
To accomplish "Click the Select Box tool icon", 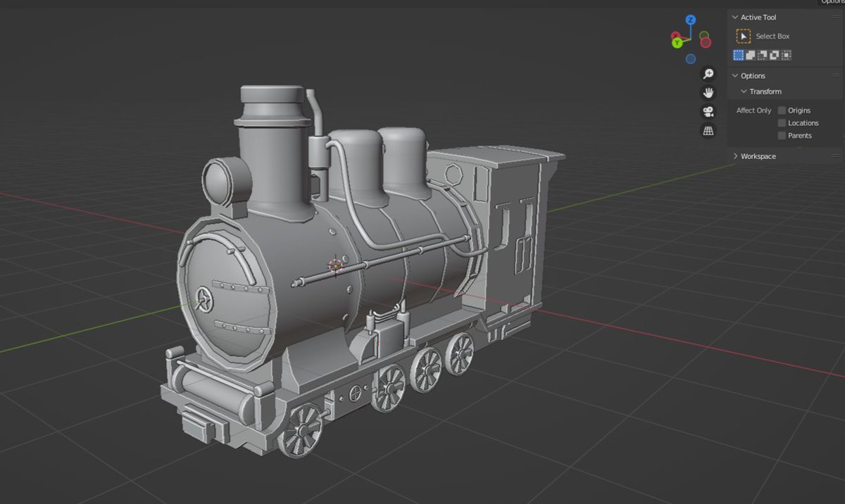I will tap(744, 36).
